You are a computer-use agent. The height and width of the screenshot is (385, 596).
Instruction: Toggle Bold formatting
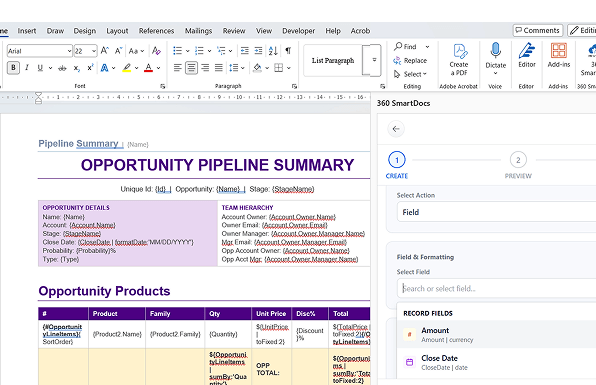coord(13,68)
